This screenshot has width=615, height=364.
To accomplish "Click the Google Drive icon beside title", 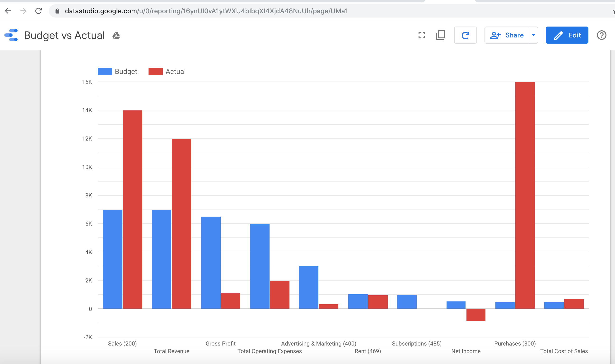I will (116, 36).
